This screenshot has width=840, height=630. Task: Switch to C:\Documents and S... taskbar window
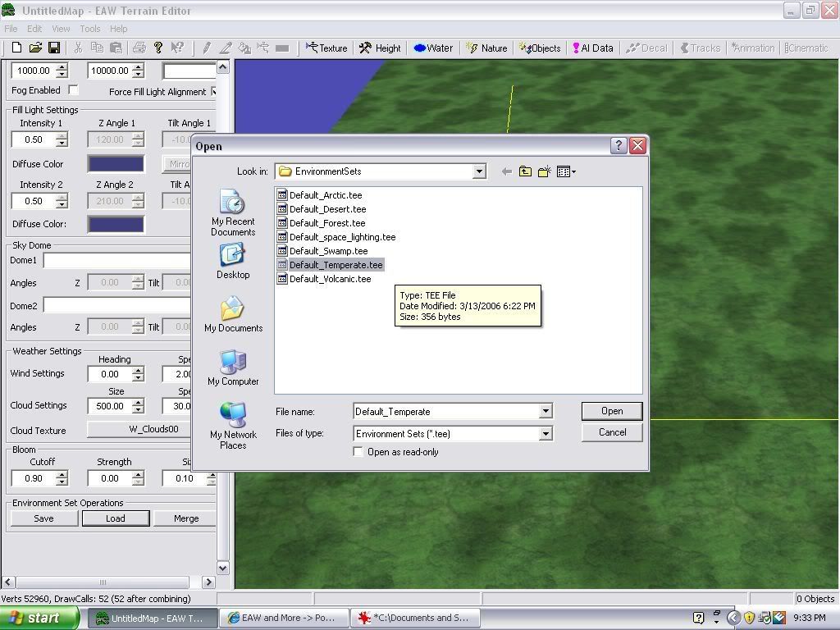(415, 619)
